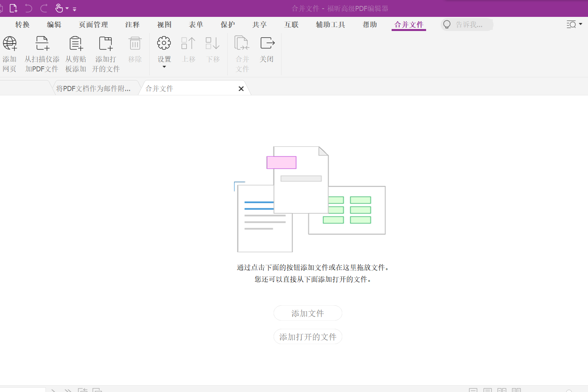The width and height of the screenshot is (588, 392).
Task: Click the Close (关闭) exit icon in ribbon
Action: click(x=267, y=44)
